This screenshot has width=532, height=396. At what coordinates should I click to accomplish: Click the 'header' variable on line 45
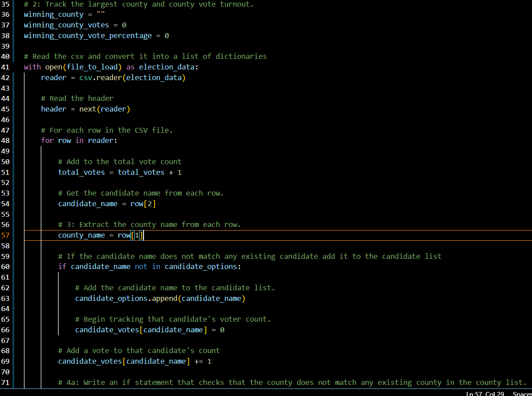click(53, 109)
